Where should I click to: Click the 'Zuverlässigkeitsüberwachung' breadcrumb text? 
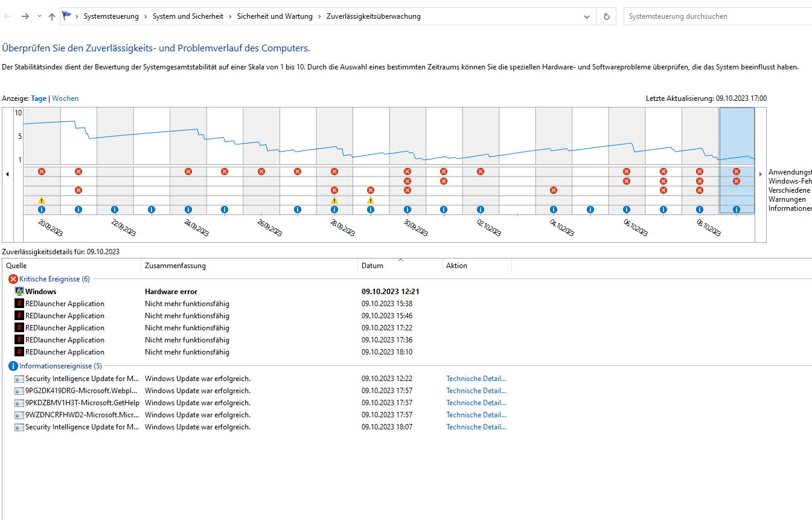[373, 16]
